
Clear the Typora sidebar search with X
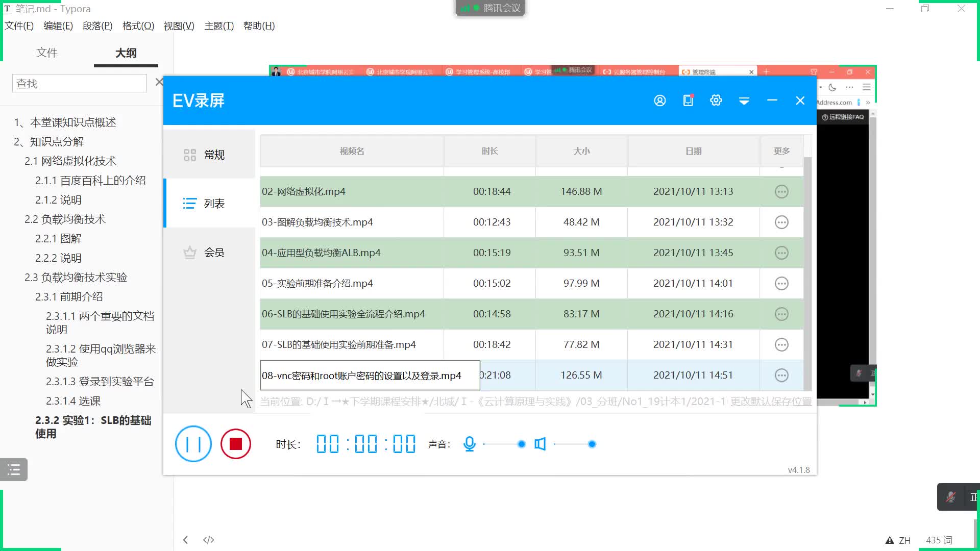click(159, 82)
